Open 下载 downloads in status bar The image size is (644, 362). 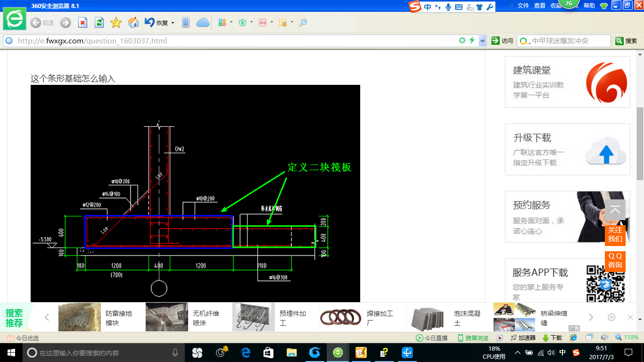click(x=552, y=338)
